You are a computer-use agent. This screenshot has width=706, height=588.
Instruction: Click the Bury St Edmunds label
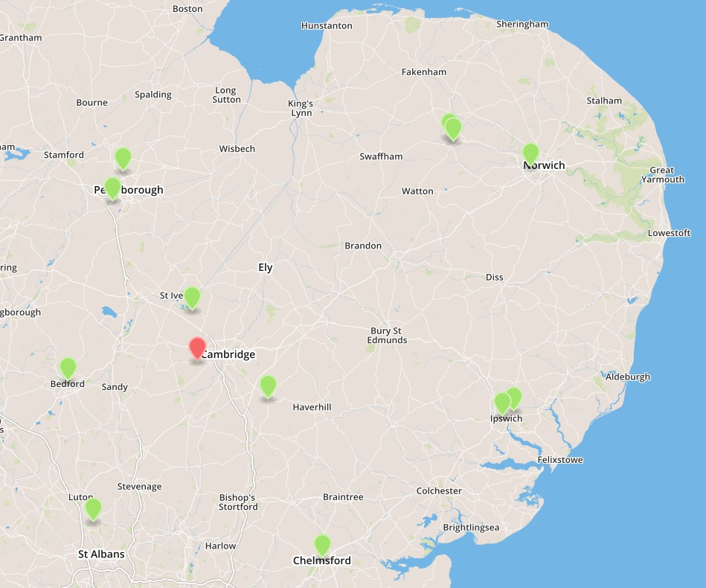click(387, 336)
